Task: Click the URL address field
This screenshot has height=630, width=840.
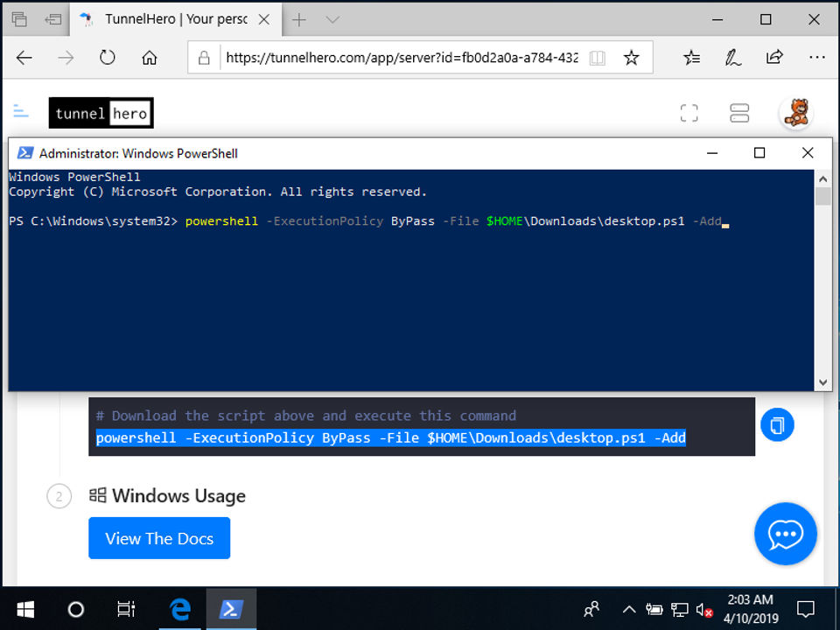Action: pos(402,58)
